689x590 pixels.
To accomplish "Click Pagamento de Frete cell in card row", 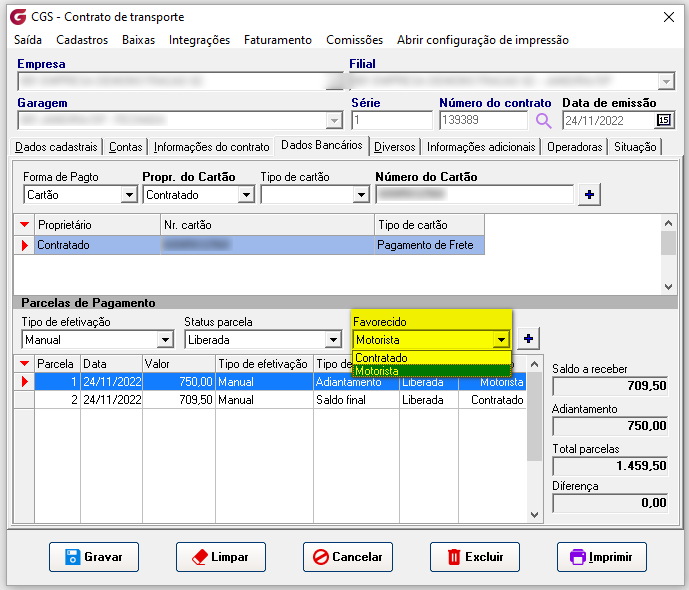I will tap(429, 245).
